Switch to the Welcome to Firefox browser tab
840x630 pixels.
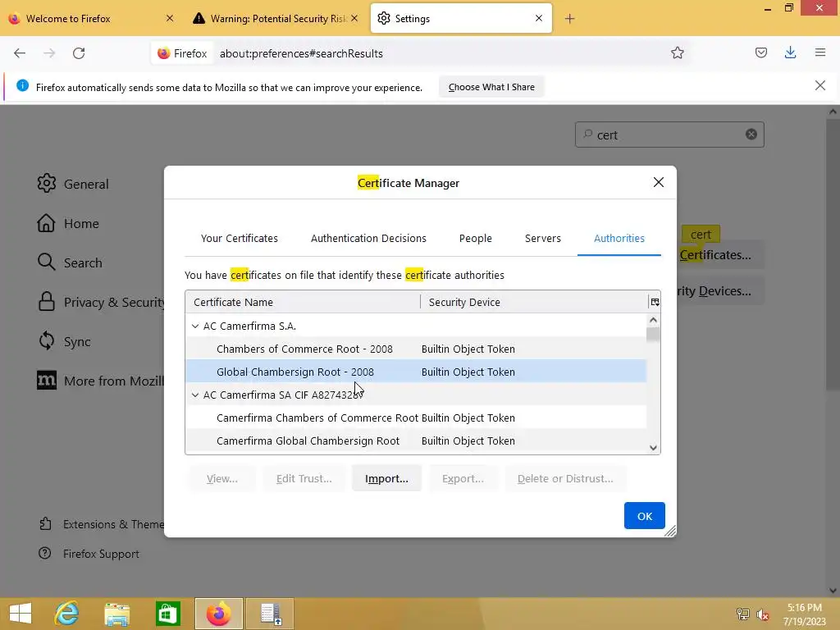[x=91, y=18]
